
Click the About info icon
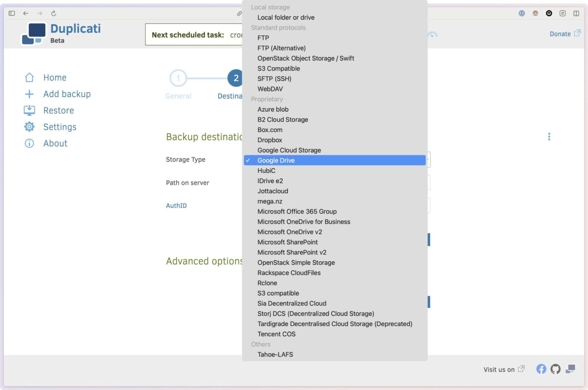[x=29, y=143]
